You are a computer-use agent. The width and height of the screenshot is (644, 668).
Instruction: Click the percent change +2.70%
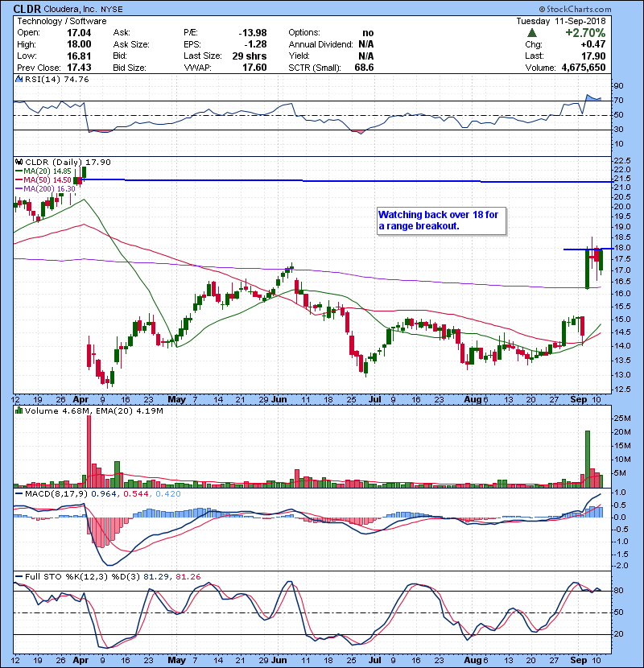point(585,33)
